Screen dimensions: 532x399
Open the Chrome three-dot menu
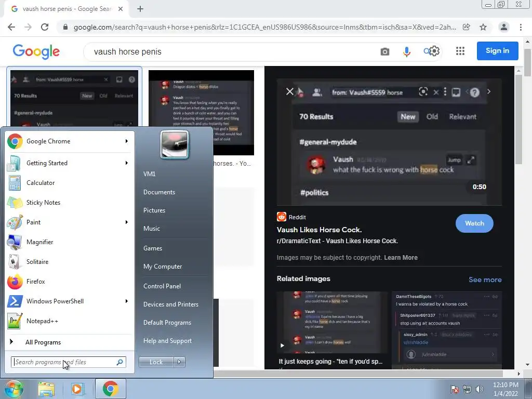coord(521,27)
